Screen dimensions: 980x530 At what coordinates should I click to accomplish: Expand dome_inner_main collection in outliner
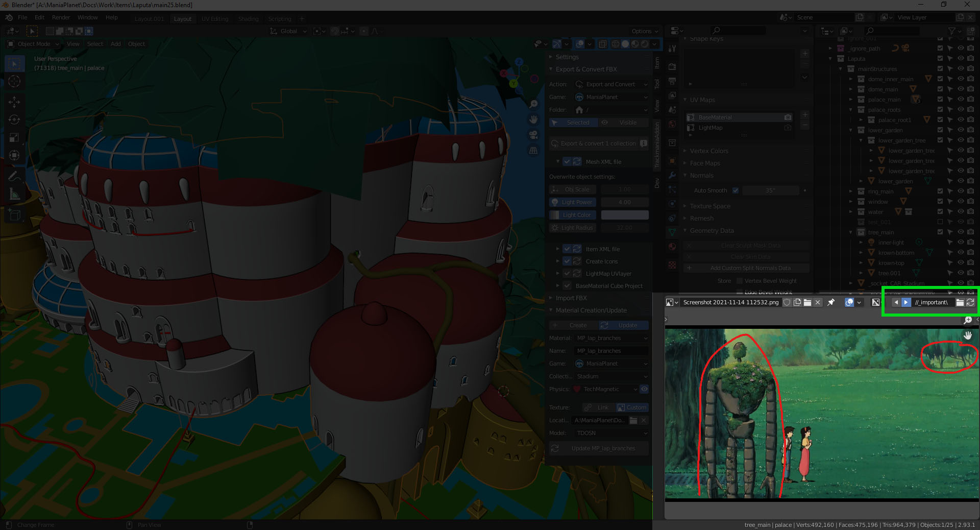pyautogui.click(x=851, y=79)
